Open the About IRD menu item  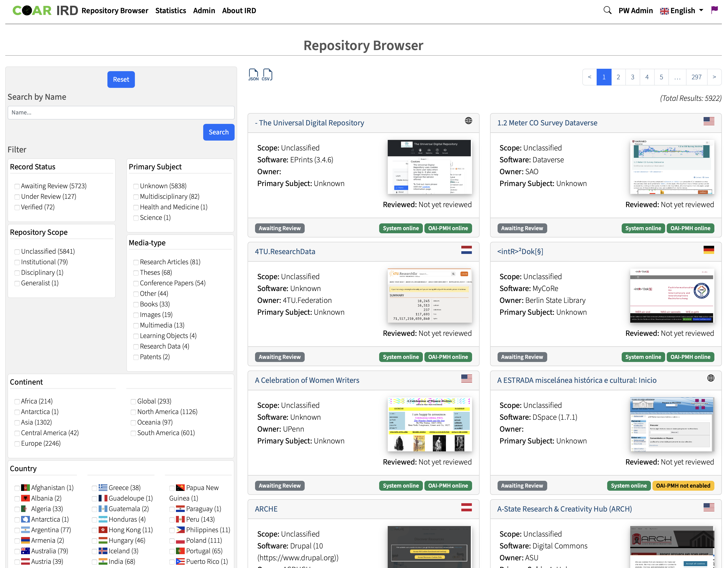[239, 11]
